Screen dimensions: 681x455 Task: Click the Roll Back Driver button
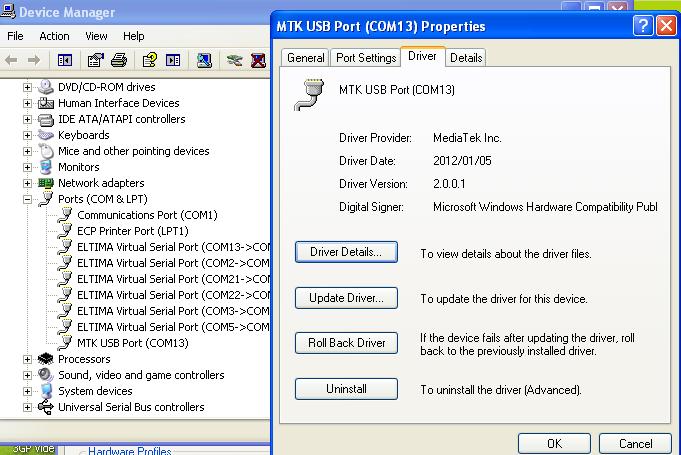tap(346, 343)
